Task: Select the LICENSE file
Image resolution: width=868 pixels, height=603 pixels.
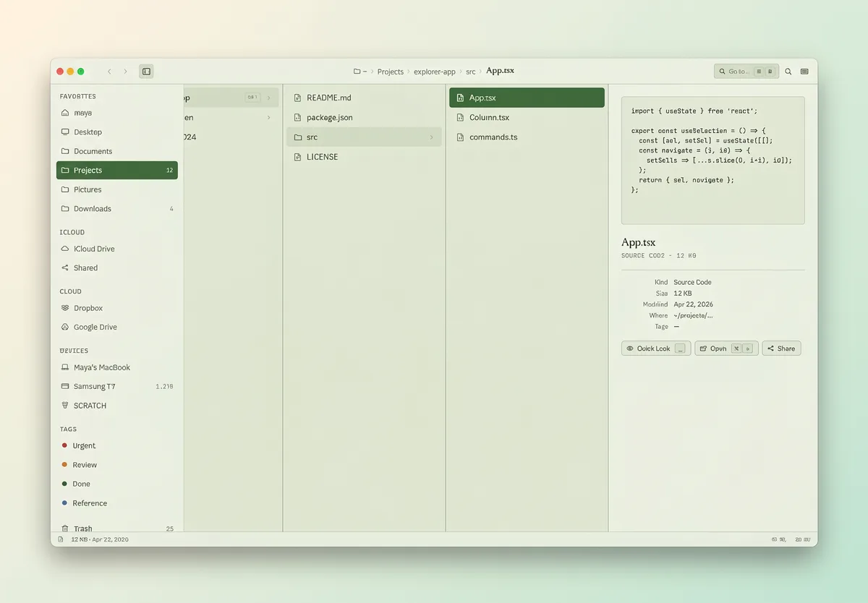Action: coord(364,157)
